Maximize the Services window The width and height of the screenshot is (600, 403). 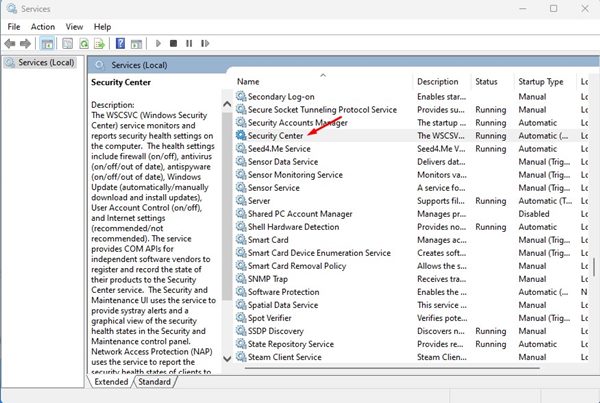pos(553,8)
